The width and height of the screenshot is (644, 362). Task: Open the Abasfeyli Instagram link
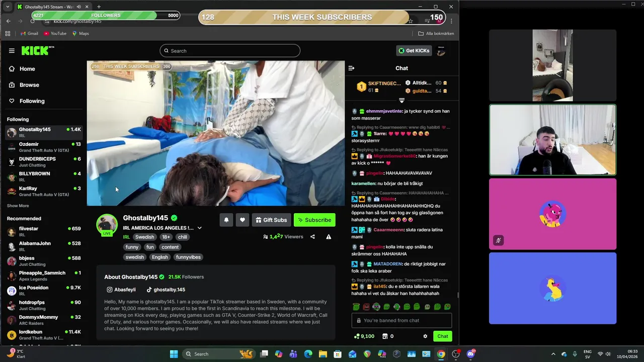121,290
